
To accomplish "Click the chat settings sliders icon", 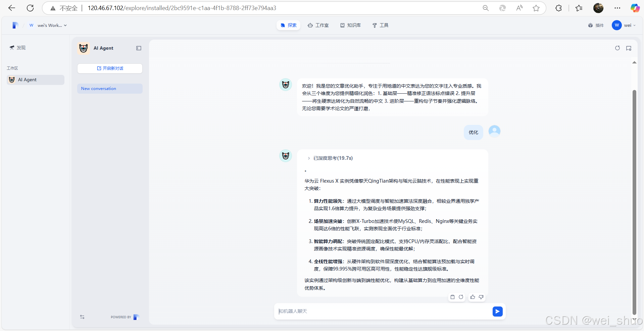I will coord(82,317).
